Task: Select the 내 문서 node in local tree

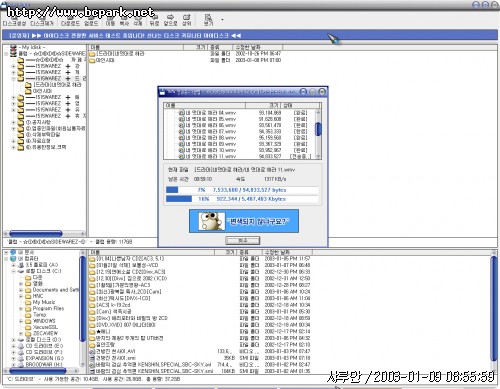Action: point(22,252)
